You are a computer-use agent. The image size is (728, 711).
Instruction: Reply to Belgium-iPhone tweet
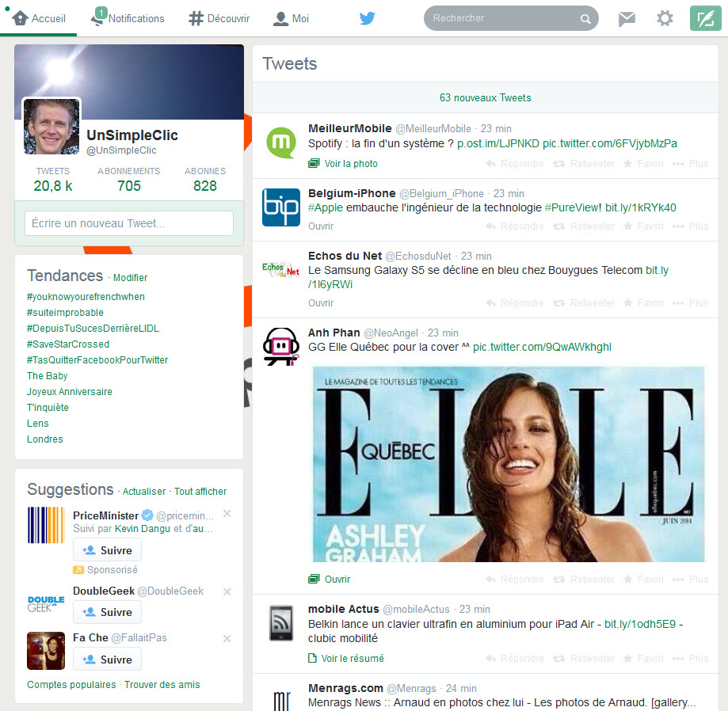[515, 226]
